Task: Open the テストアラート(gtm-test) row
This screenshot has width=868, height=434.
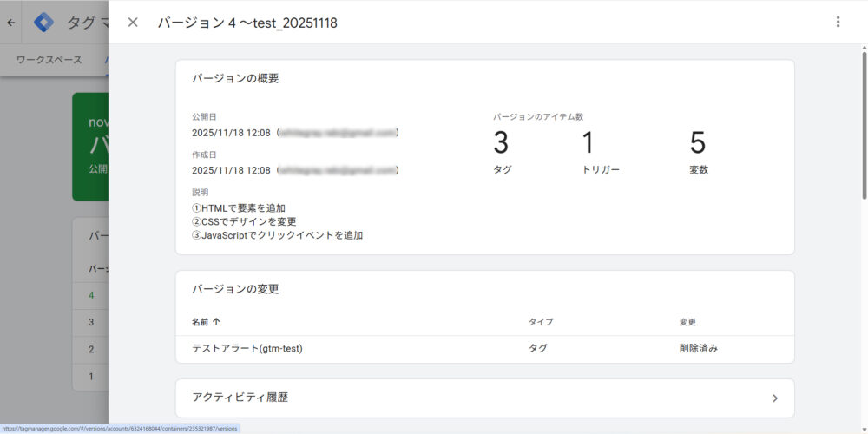Action: (247, 349)
